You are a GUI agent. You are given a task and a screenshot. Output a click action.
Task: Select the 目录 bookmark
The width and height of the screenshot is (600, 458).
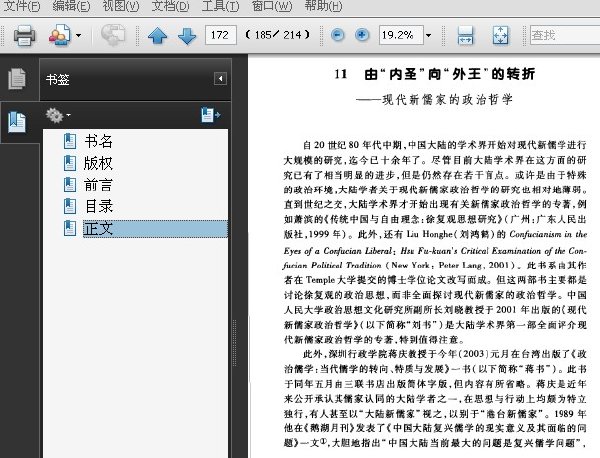coord(98,207)
